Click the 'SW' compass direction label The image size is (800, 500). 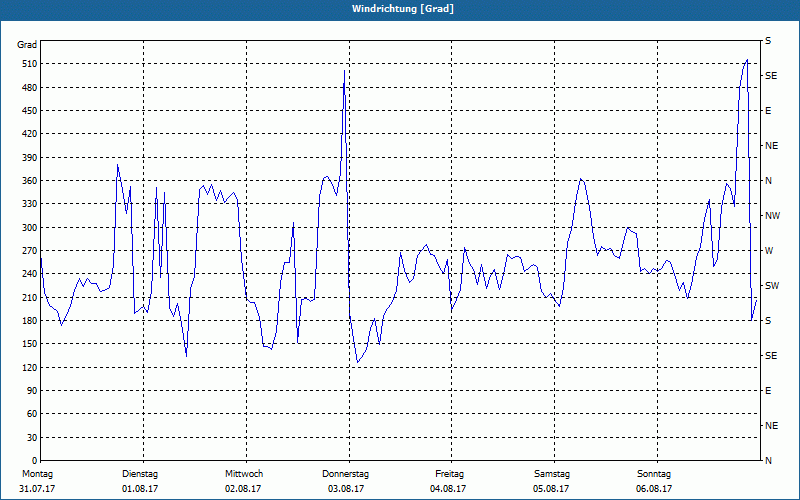pos(772,286)
